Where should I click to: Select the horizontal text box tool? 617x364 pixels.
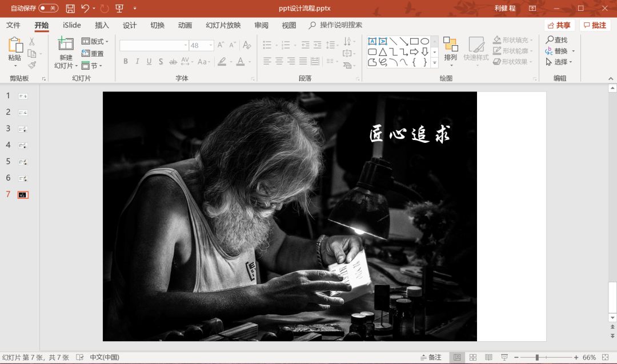(x=372, y=41)
